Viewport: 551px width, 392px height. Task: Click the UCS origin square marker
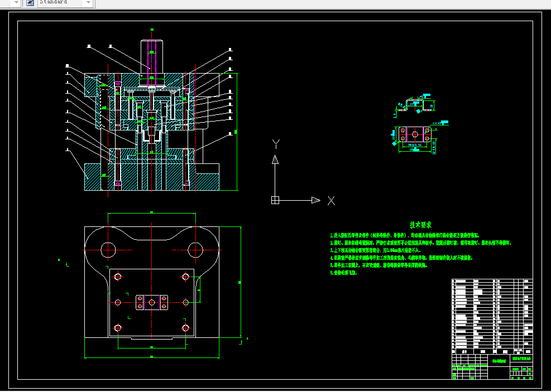click(x=275, y=200)
